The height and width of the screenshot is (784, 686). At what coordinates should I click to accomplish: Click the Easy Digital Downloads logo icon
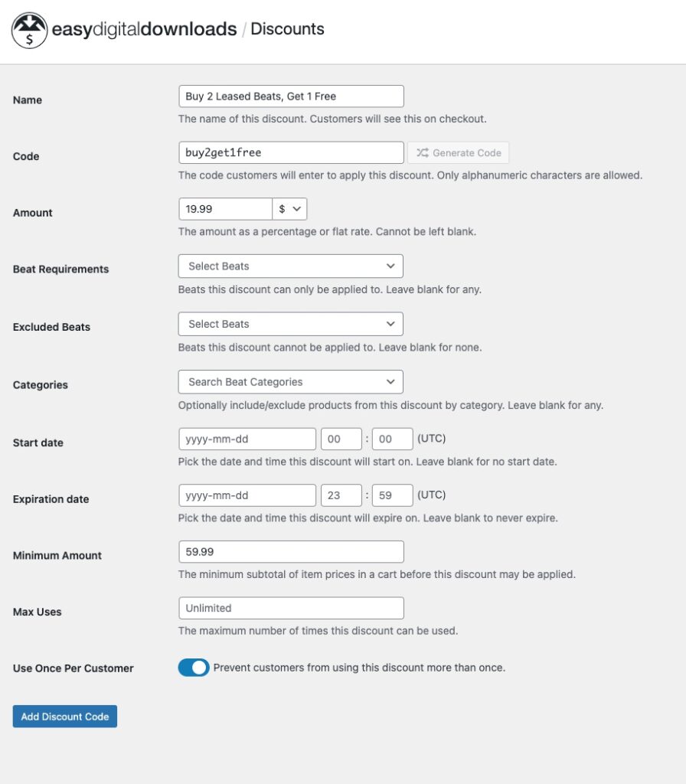30,31
